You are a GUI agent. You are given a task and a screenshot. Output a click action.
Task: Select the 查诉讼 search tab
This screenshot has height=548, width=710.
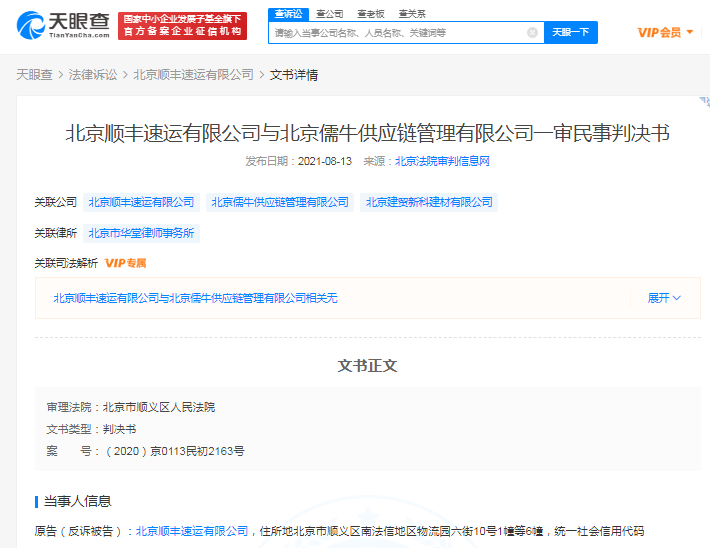pyautogui.click(x=288, y=14)
